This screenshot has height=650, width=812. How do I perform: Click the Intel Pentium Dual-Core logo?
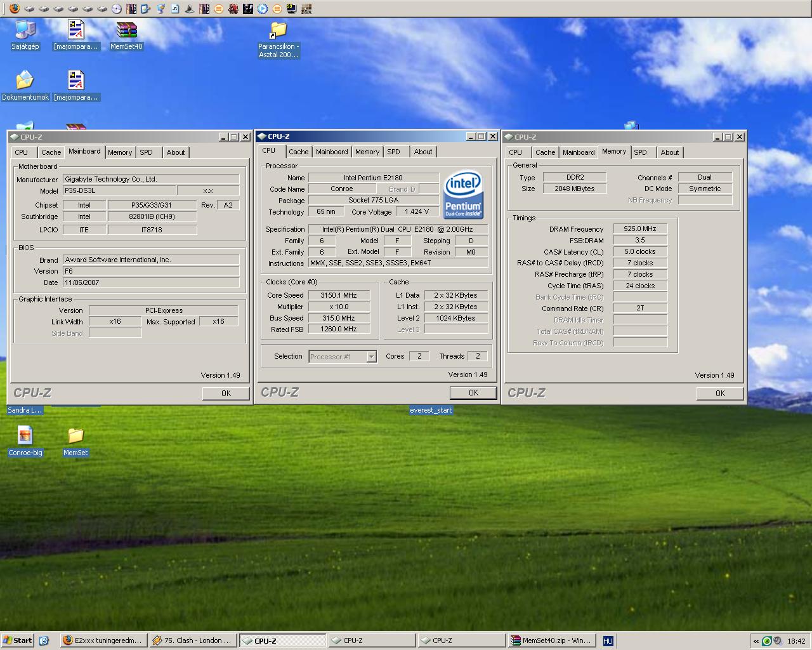click(464, 194)
